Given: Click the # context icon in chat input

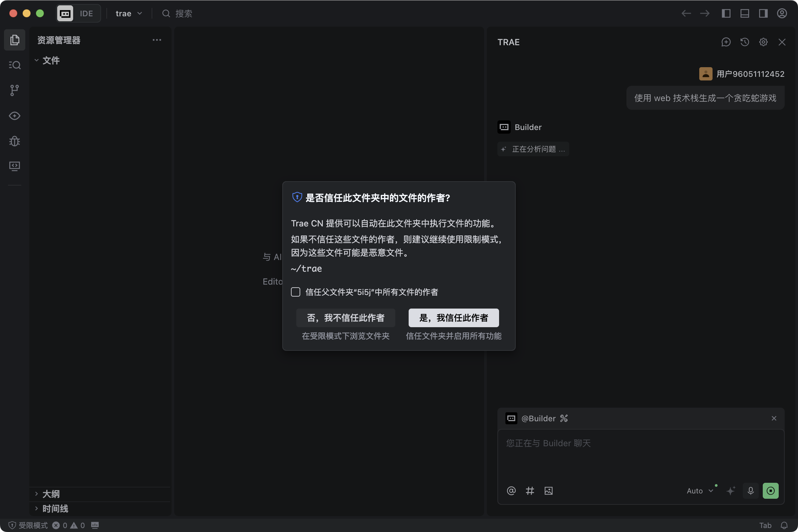Looking at the screenshot, I should coord(530,491).
